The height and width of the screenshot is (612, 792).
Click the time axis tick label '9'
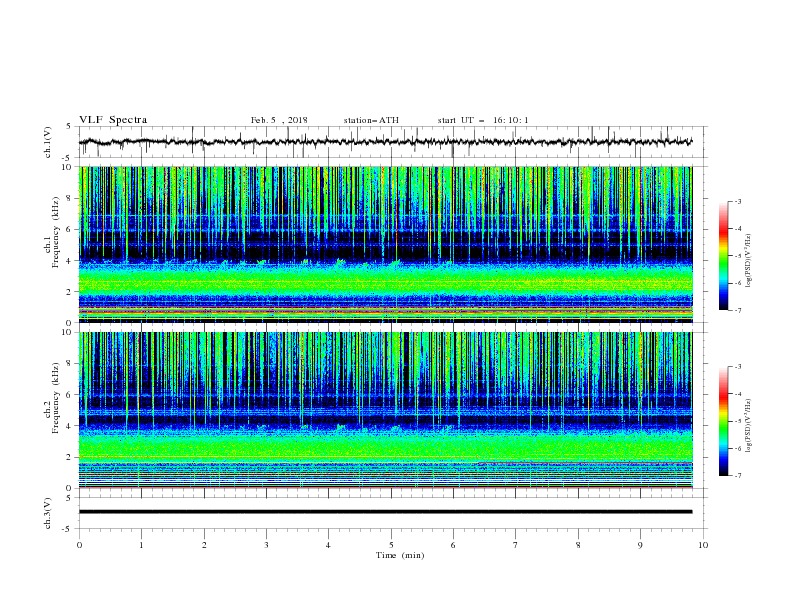640,545
